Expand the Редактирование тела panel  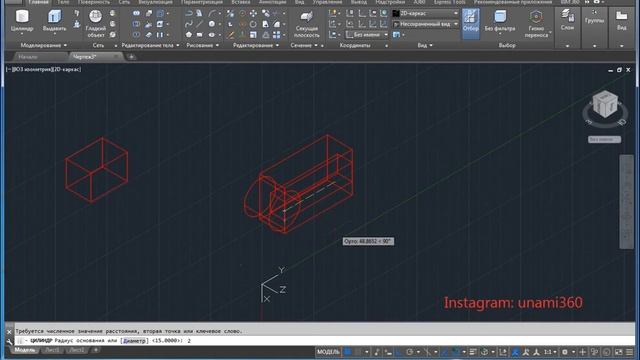click(x=150, y=45)
